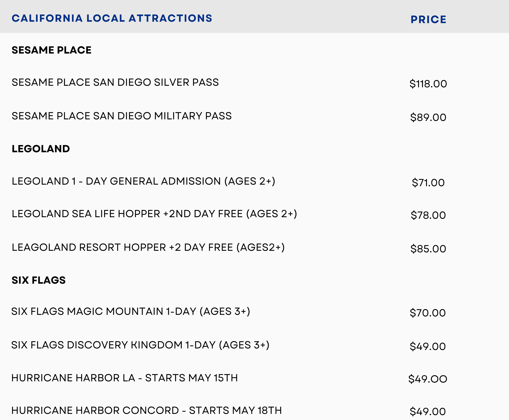Select the Legoland section heading
This screenshot has height=420, width=509.
41,149
